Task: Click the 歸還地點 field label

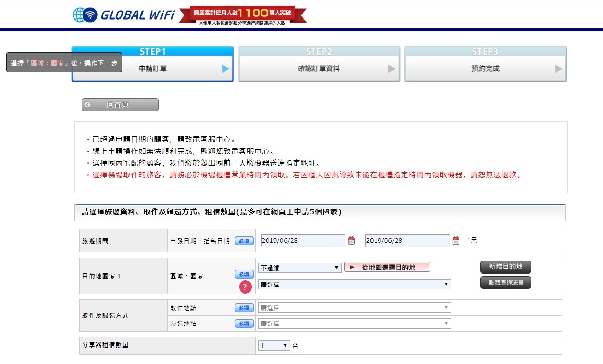Action: click(184, 324)
